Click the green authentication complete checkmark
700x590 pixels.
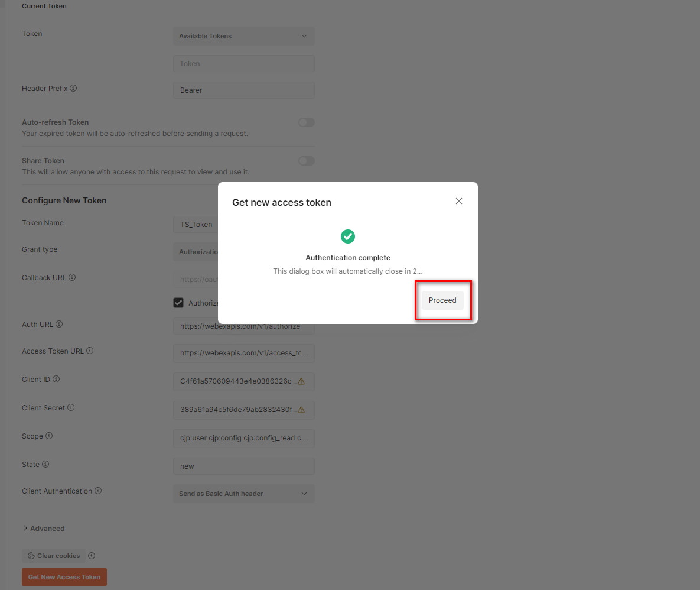[348, 236]
